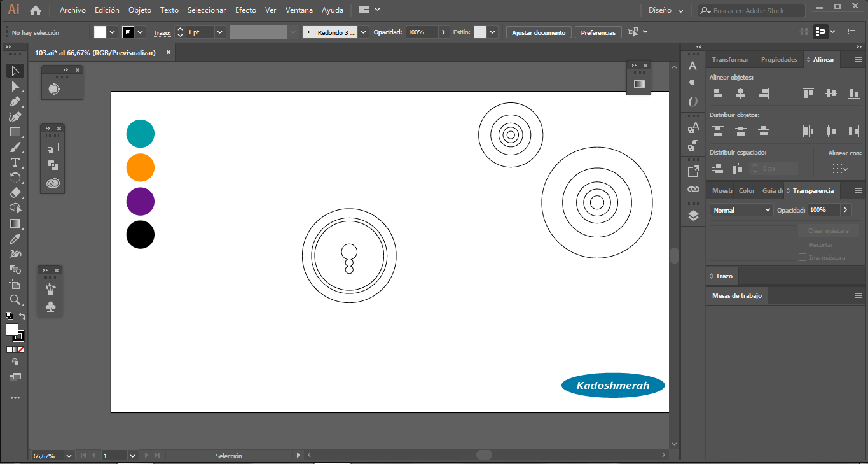Toggle the Inv. máscara checkbox
The height and width of the screenshot is (464, 868).
tap(803, 258)
